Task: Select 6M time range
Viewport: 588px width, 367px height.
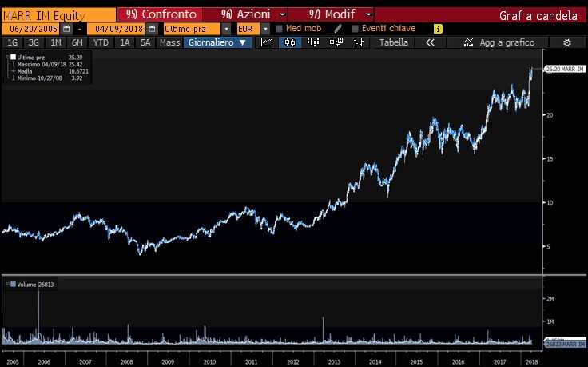Action: pyautogui.click(x=77, y=42)
